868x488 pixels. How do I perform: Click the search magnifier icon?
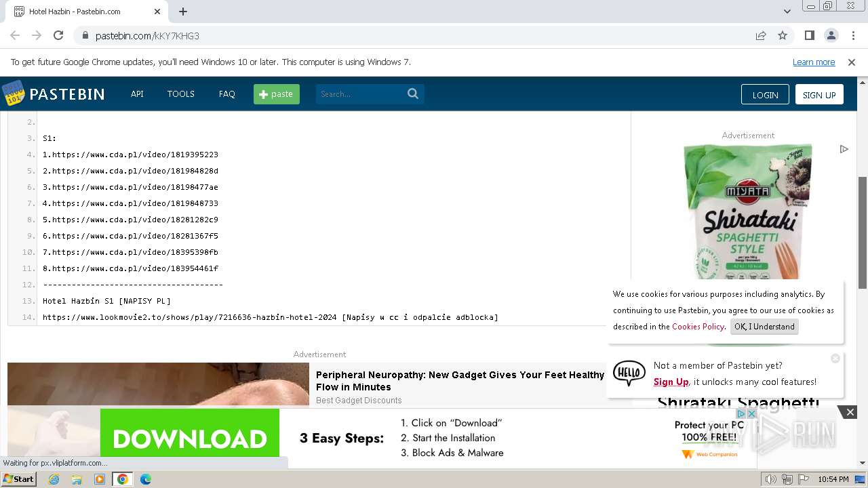[413, 94]
